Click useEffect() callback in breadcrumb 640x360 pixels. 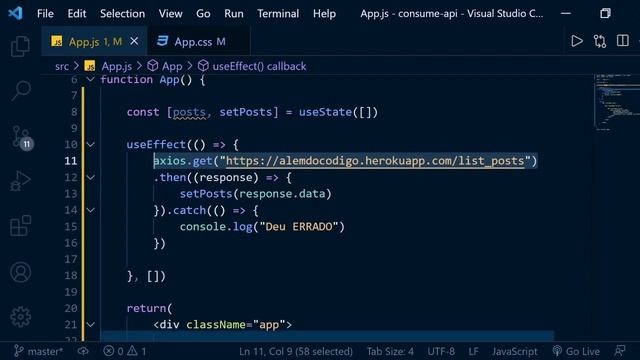pos(259,66)
